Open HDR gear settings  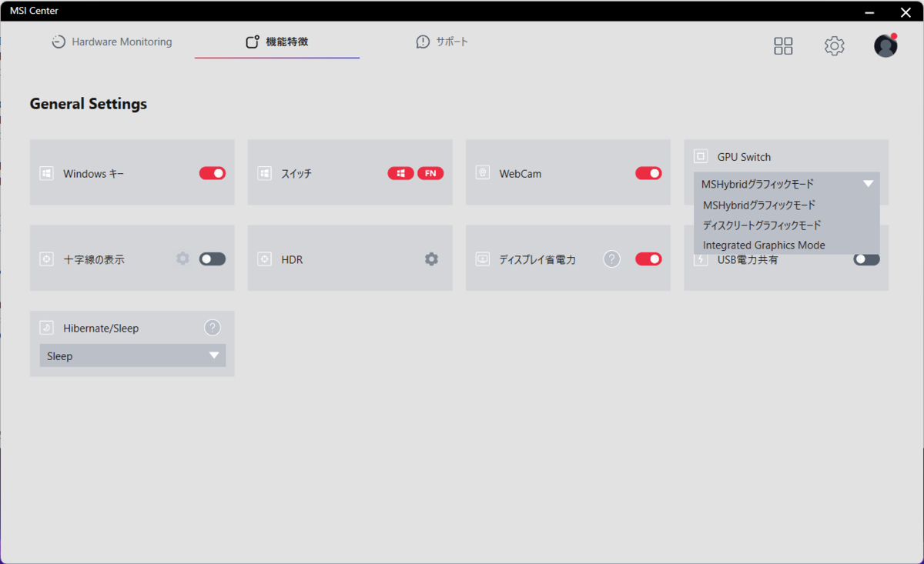click(x=431, y=259)
